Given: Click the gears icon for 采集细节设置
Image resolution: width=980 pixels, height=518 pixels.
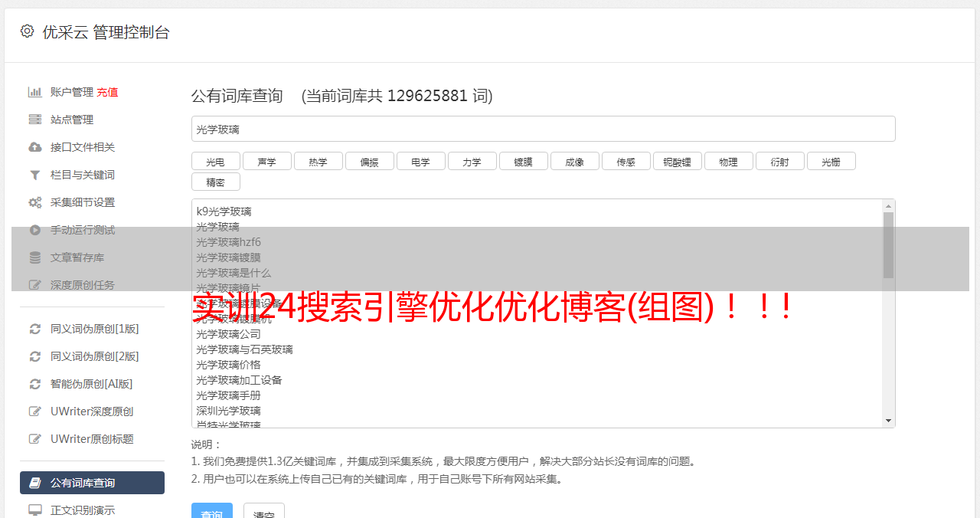Looking at the screenshot, I should 35,202.
